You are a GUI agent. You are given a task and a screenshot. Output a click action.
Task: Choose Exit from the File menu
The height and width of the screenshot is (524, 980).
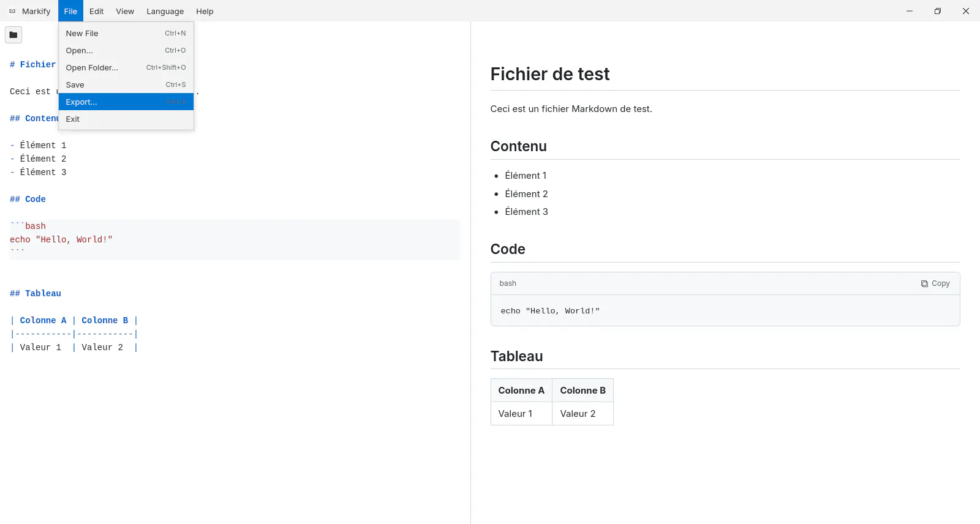[126, 119]
